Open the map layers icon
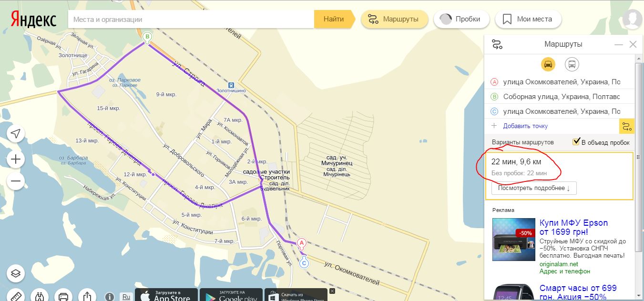The height and width of the screenshot is (301, 644). coord(16,273)
